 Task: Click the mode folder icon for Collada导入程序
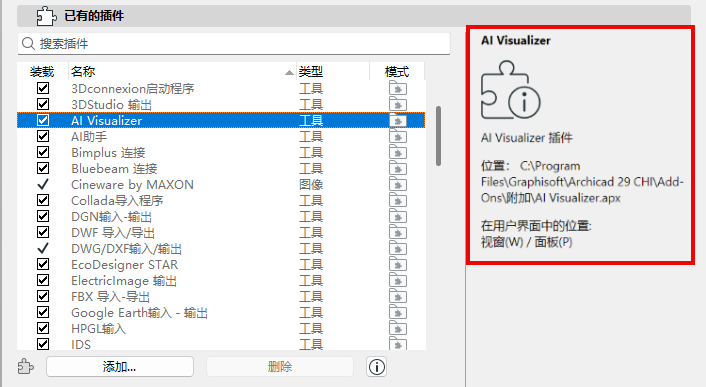(x=398, y=200)
